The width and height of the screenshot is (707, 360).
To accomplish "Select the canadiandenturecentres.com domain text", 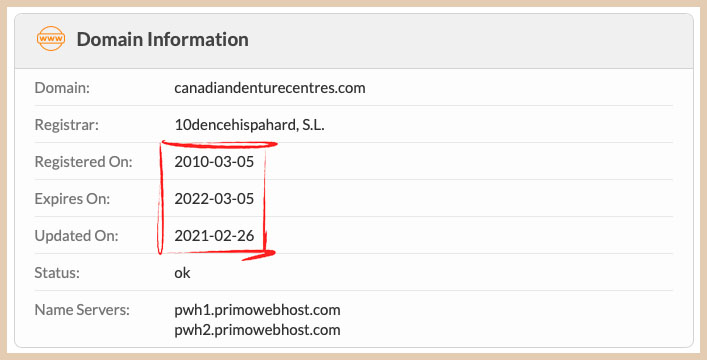I will point(270,88).
